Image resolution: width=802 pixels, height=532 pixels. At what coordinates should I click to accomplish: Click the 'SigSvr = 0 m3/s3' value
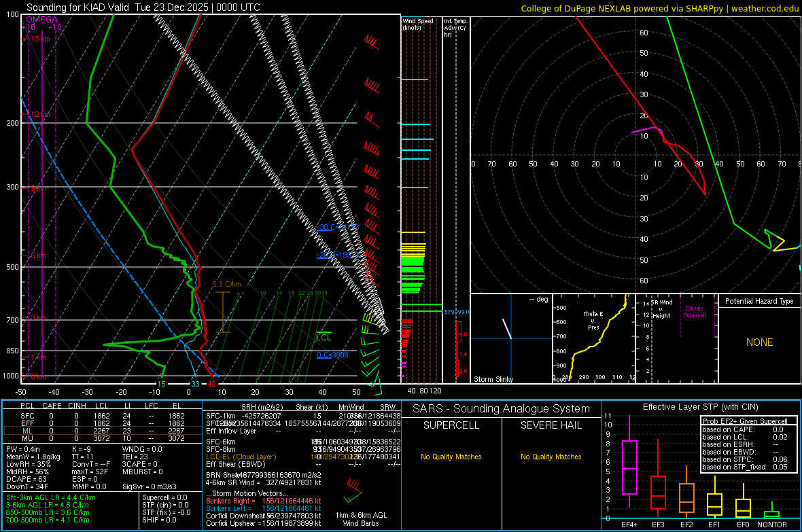[150, 486]
